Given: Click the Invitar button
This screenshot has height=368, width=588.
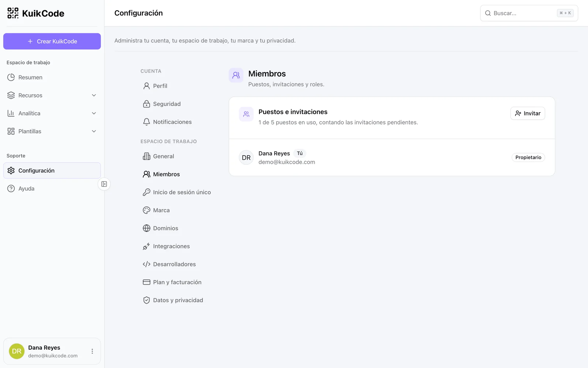Looking at the screenshot, I should (x=527, y=113).
